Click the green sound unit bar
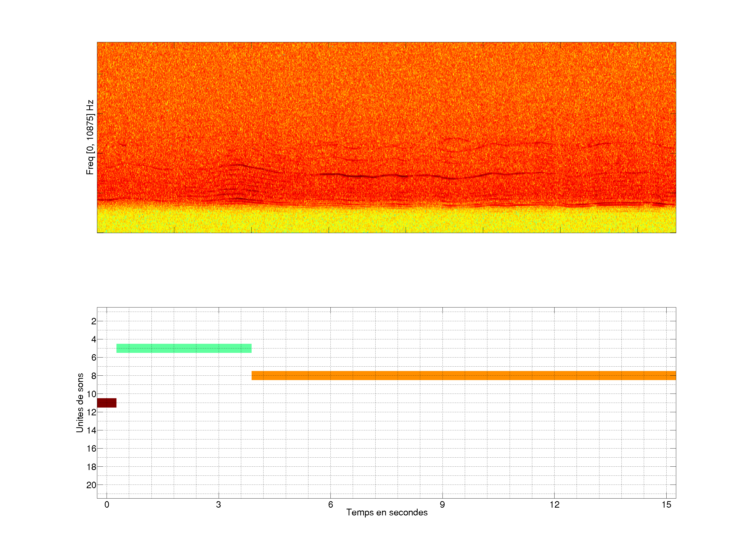The width and height of the screenshot is (747, 560). tap(184, 348)
